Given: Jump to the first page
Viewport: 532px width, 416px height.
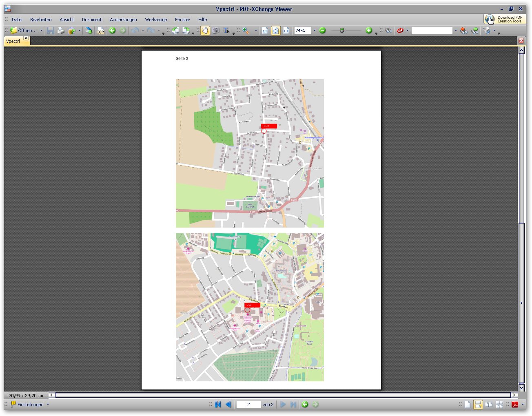Looking at the screenshot, I should pyautogui.click(x=218, y=405).
